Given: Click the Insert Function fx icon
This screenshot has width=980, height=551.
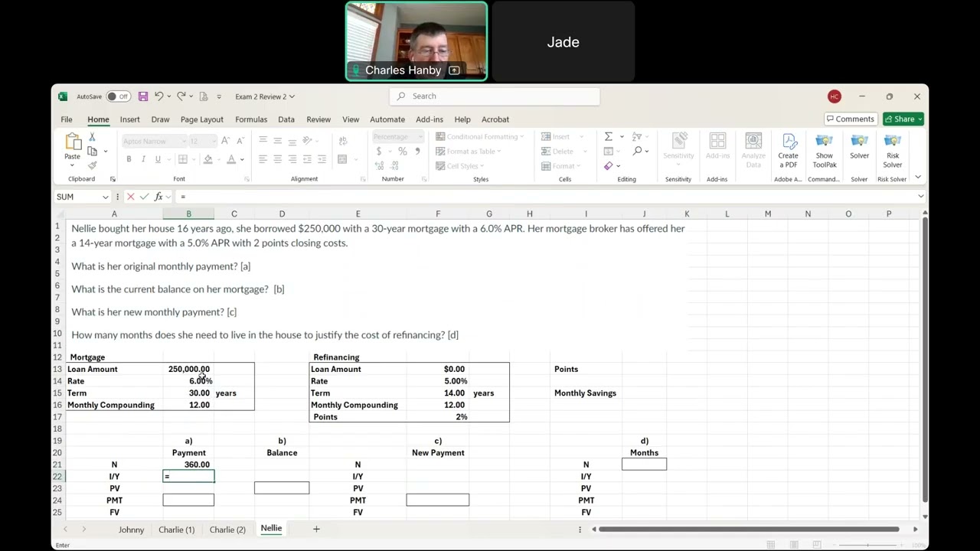Looking at the screenshot, I should point(158,197).
